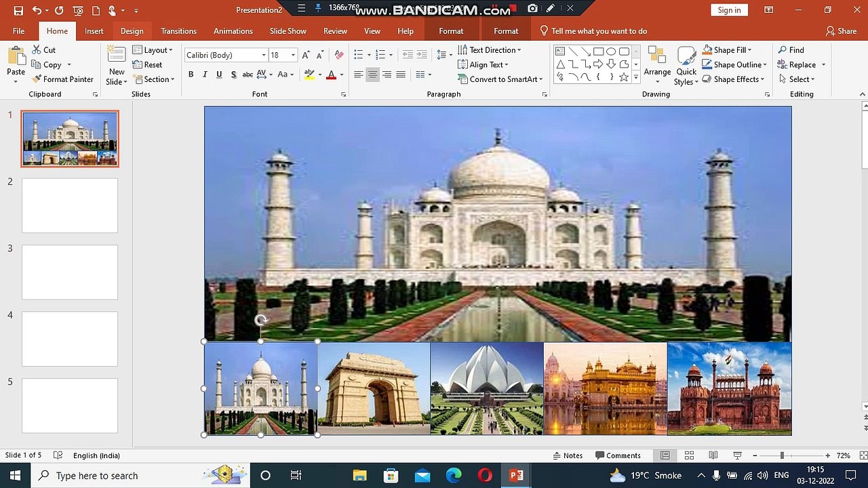Viewport: 868px width, 488px height.
Task: Switch to the Design tab
Action: [132, 31]
